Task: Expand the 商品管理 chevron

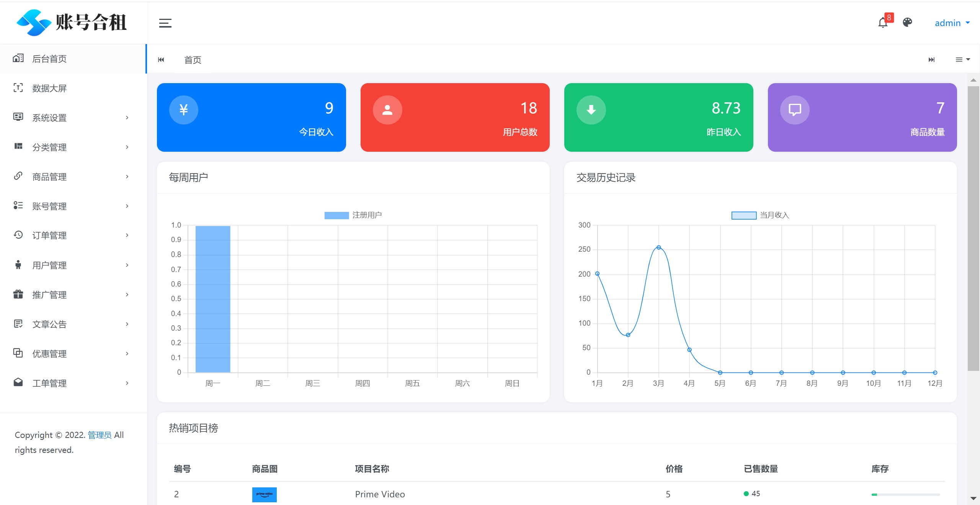Action: pos(127,177)
